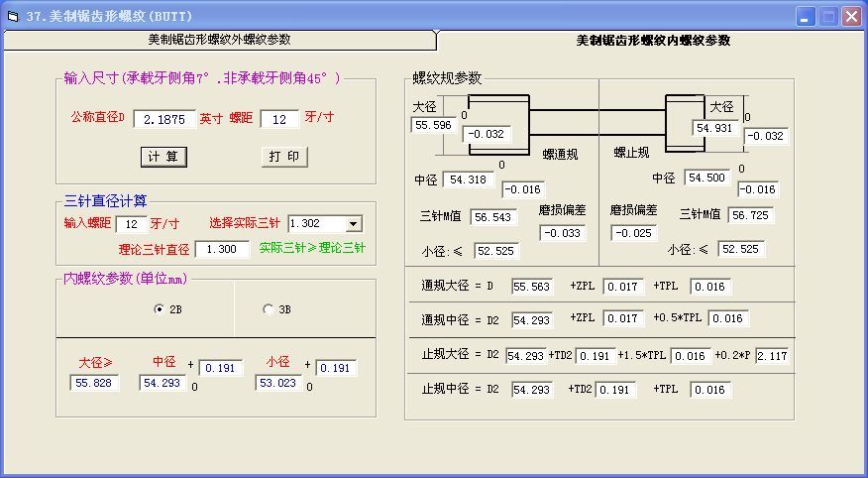Click the 螺通规 大径 field 55.596
The height and width of the screenshot is (478, 868).
click(433, 125)
